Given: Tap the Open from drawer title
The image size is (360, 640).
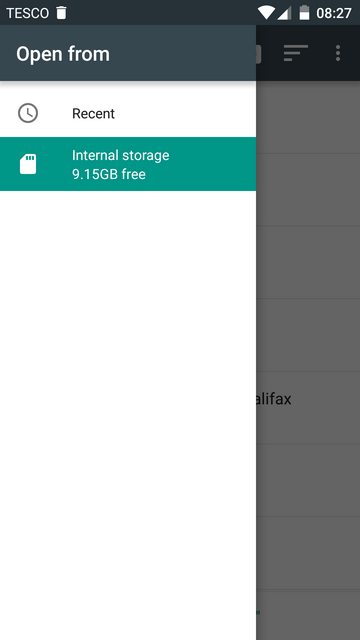Looking at the screenshot, I should (63, 54).
